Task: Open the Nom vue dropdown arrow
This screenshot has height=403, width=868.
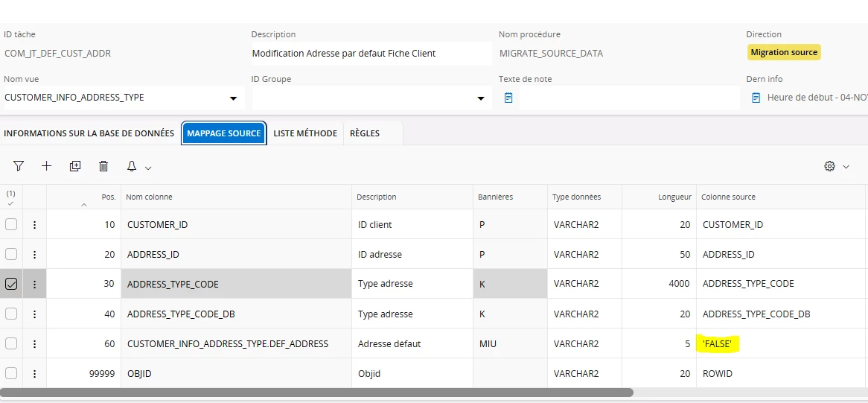Action: pos(232,98)
